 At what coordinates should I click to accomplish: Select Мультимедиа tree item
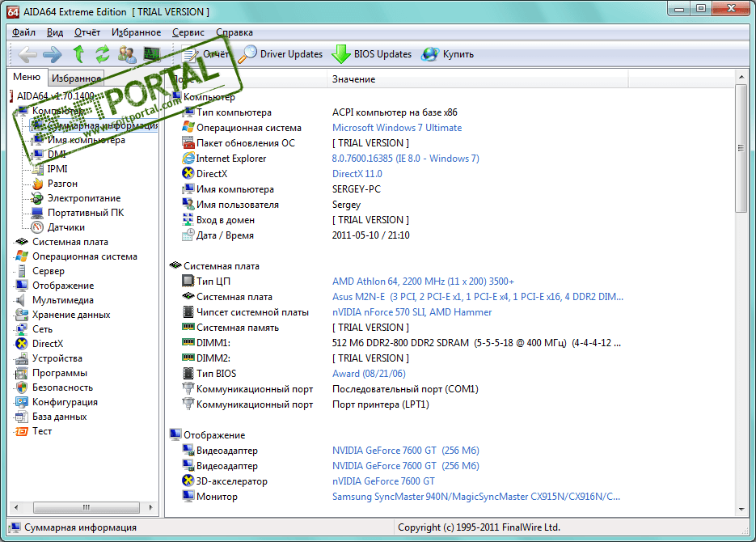[63, 300]
